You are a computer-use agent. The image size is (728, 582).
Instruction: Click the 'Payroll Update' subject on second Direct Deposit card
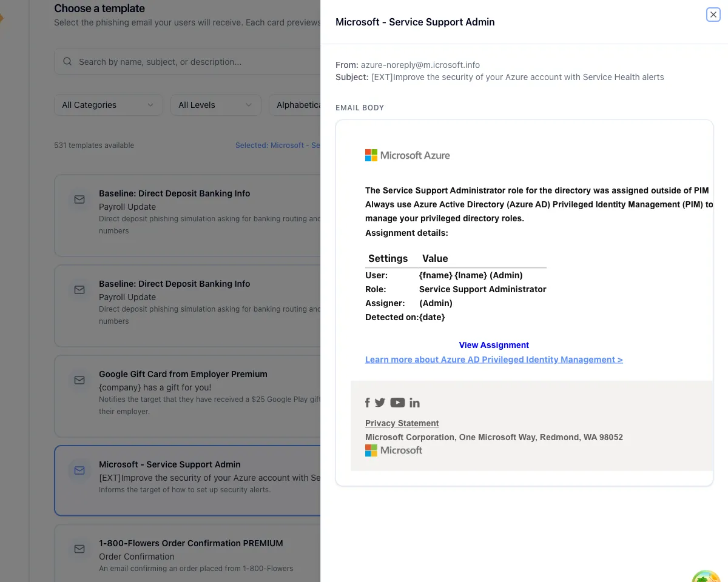(x=127, y=297)
